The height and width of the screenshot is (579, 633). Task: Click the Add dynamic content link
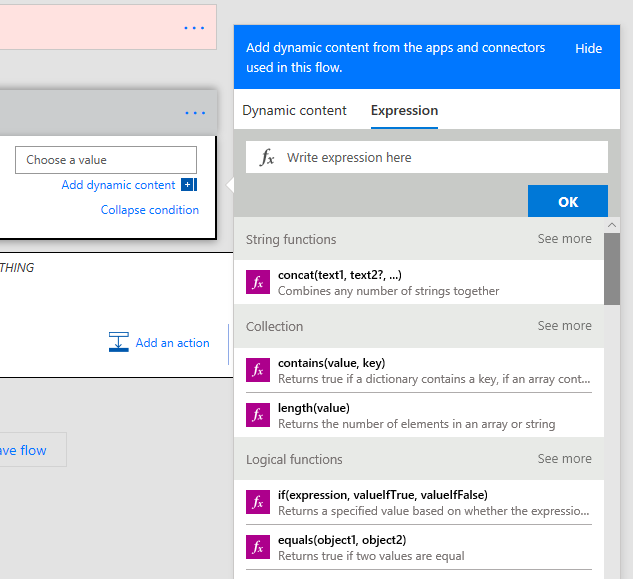pyautogui.click(x=118, y=185)
